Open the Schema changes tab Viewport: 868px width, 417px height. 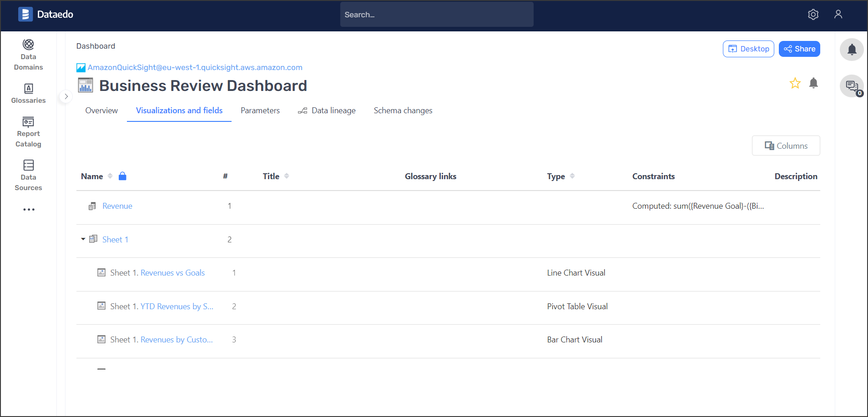tap(403, 111)
